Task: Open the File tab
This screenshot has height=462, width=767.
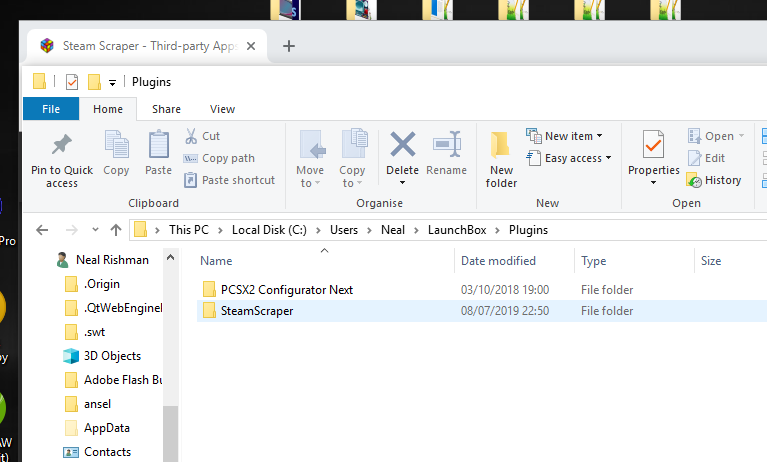Action: coord(51,109)
